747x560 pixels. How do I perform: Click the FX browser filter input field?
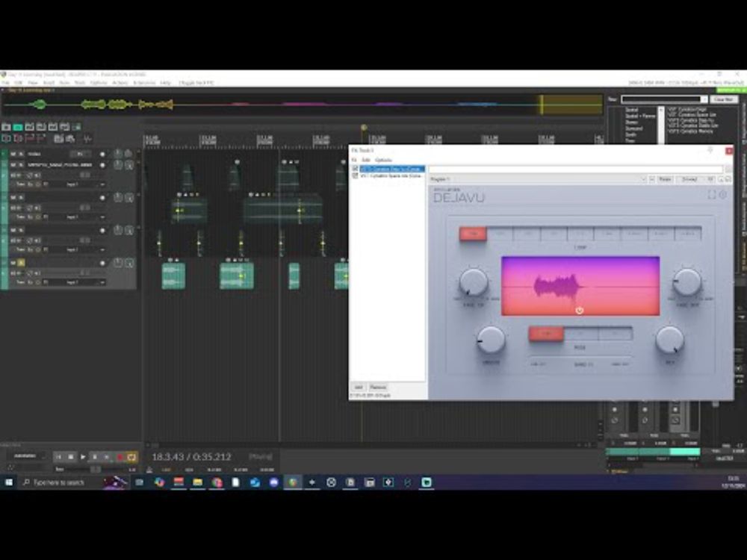coord(663,99)
